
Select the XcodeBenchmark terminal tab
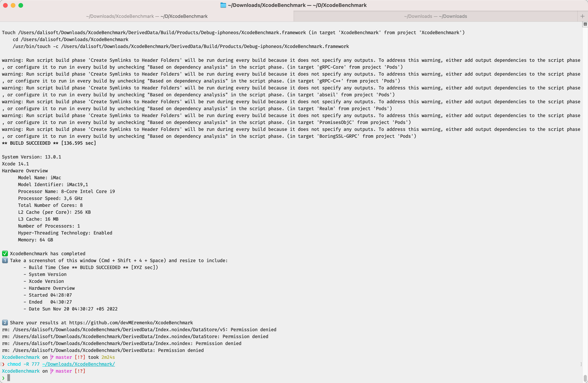[147, 16]
